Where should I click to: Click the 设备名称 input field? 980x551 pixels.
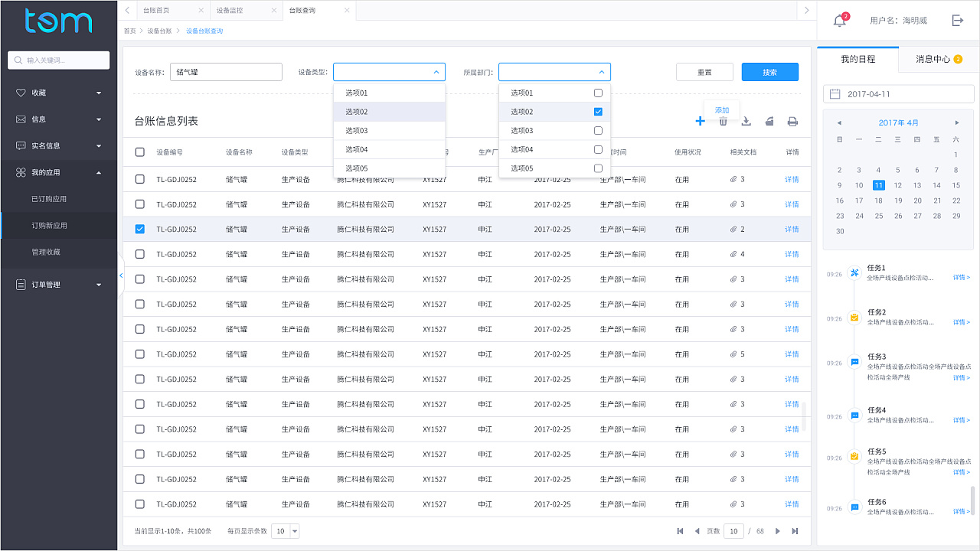pyautogui.click(x=226, y=72)
